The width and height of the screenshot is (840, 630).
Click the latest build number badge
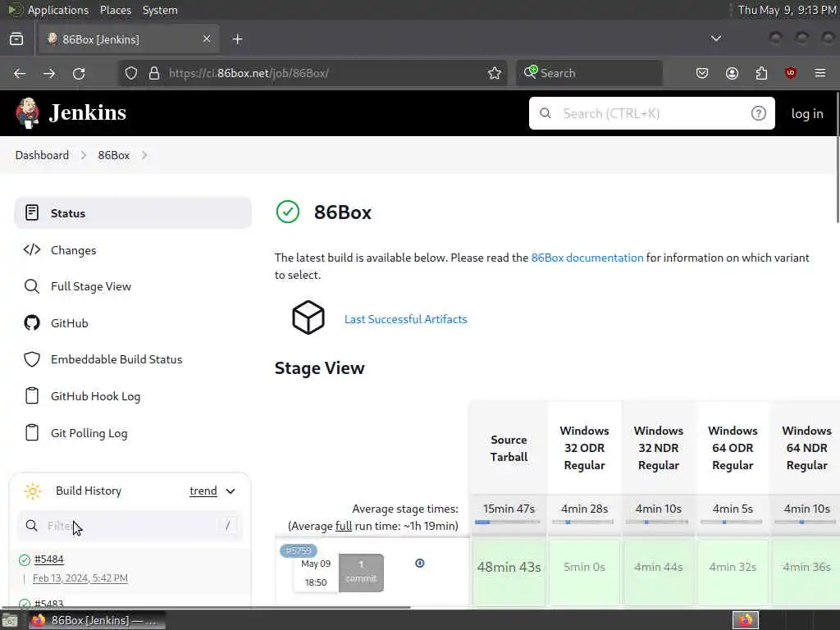click(x=299, y=550)
